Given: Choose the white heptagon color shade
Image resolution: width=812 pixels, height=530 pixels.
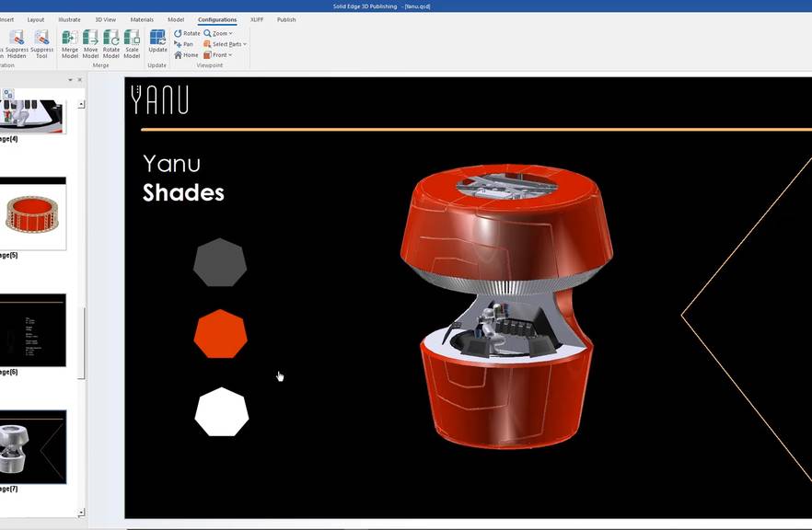Looking at the screenshot, I should [221, 412].
